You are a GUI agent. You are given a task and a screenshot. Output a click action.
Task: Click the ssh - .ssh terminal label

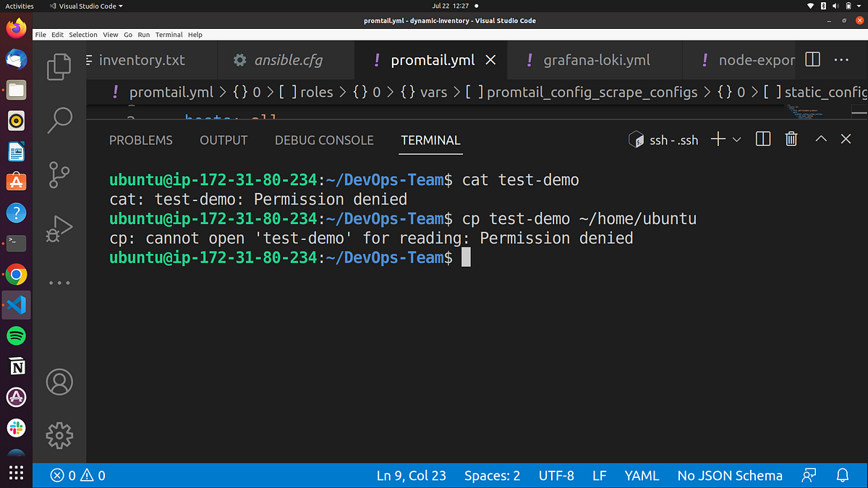click(663, 140)
